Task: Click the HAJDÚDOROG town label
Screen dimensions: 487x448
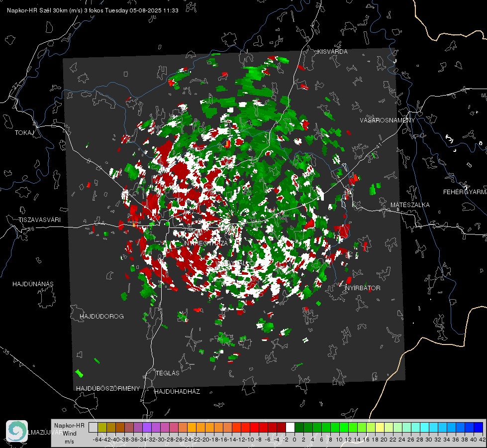Action: (x=101, y=316)
